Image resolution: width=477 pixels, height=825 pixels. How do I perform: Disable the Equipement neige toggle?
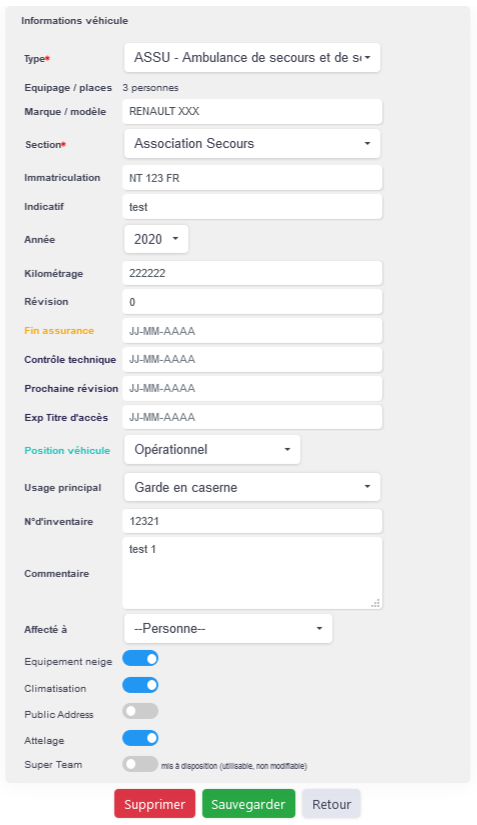(140, 658)
